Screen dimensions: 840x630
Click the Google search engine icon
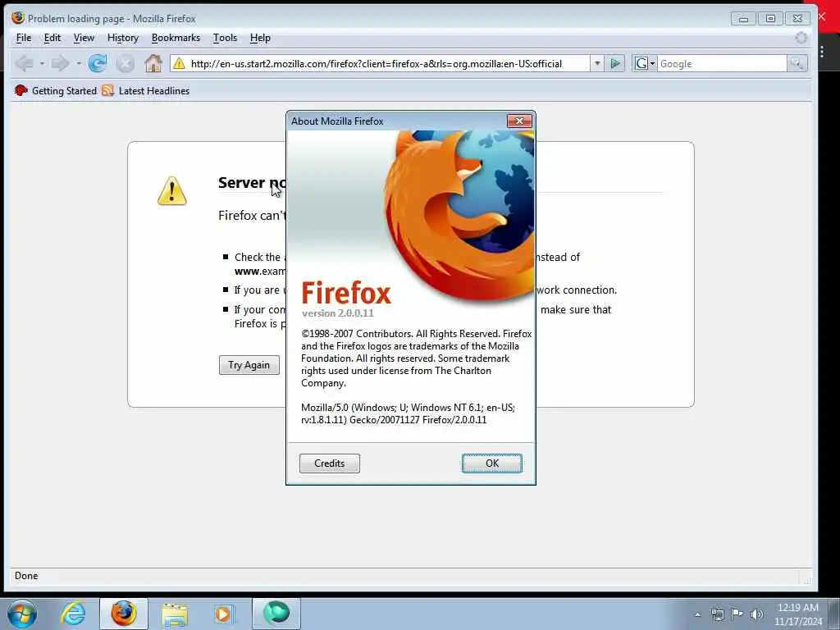(641, 63)
